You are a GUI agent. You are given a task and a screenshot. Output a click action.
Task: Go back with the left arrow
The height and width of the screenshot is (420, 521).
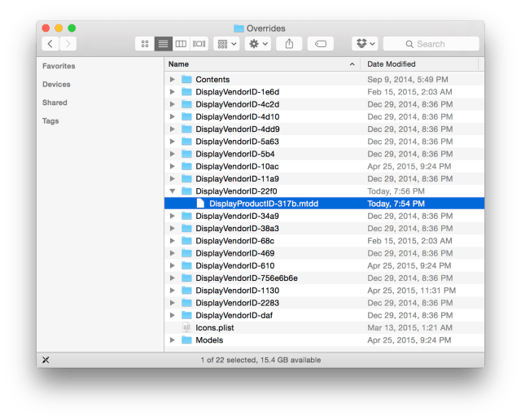(x=51, y=44)
